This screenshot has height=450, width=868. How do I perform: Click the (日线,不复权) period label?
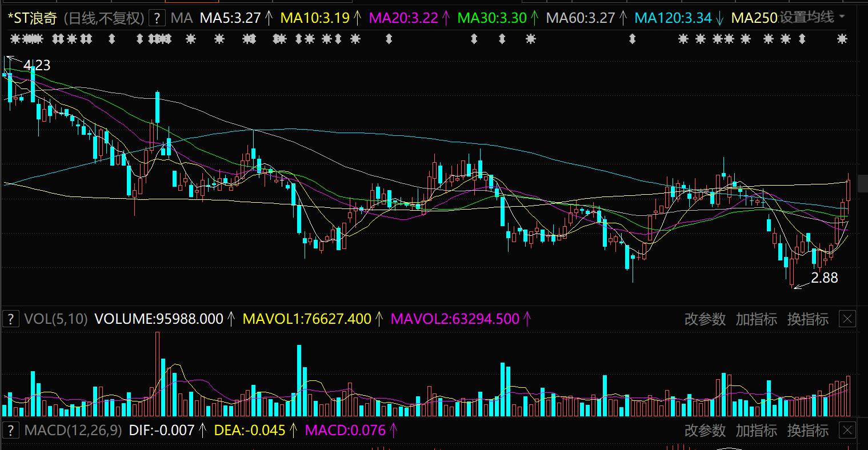click(103, 18)
